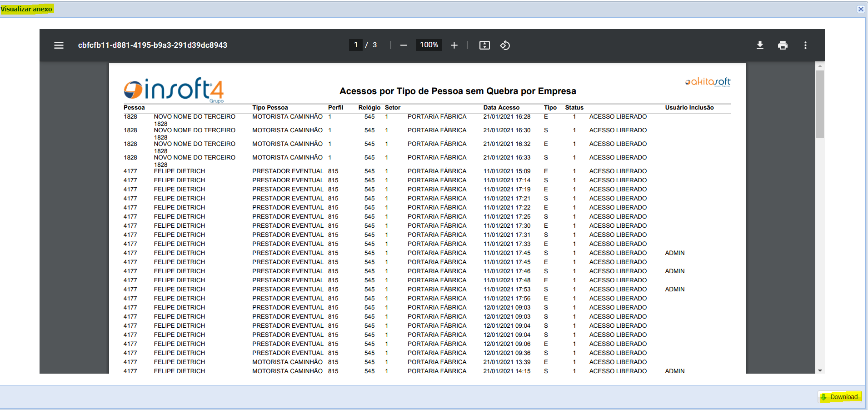
Task: Open the PDF sidebar hamburger menu
Action: (59, 45)
